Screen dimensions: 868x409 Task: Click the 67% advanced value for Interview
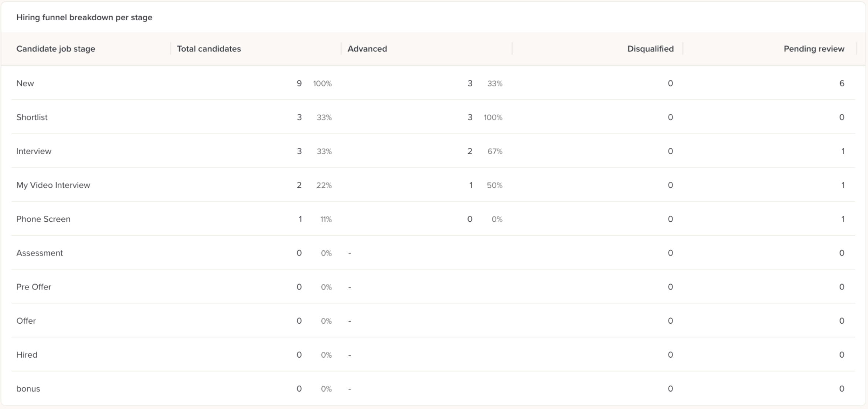tap(494, 151)
